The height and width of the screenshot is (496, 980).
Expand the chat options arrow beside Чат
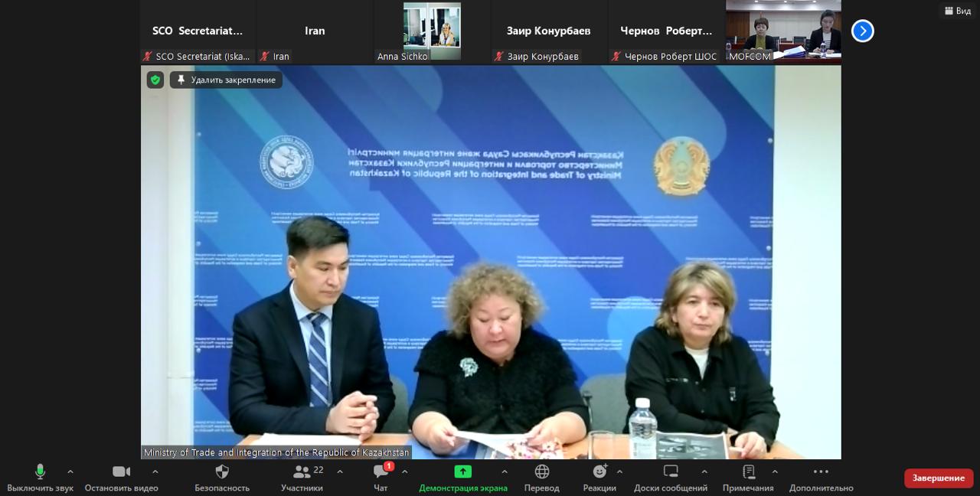[x=405, y=472]
